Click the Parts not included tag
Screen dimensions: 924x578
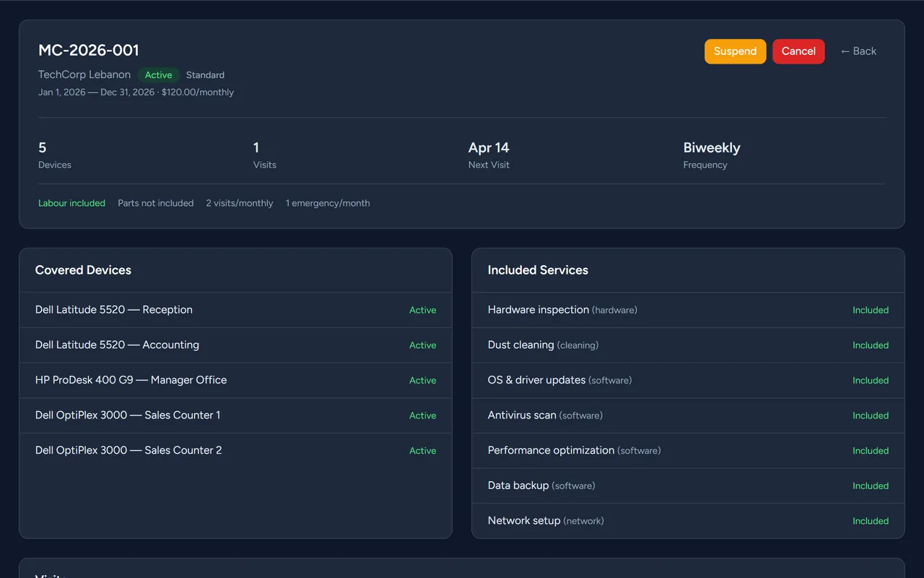[x=156, y=204]
